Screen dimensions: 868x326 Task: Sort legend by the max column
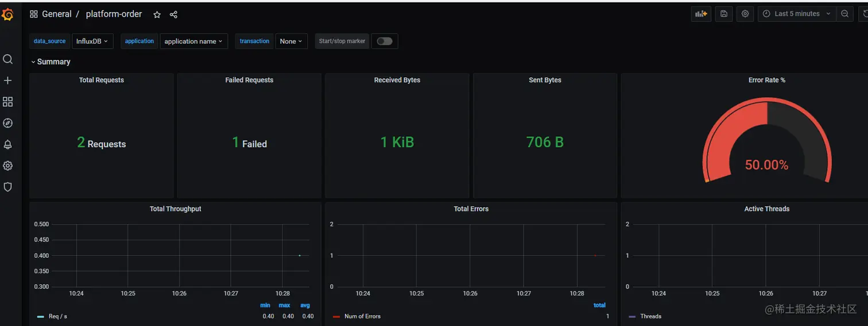(x=284, y=305)
